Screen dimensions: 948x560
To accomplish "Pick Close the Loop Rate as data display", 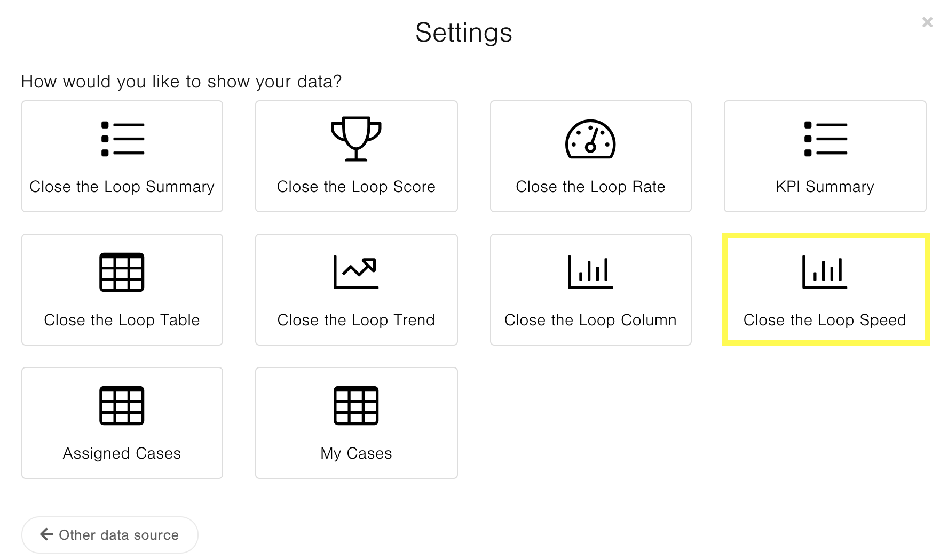I will 590,156.
